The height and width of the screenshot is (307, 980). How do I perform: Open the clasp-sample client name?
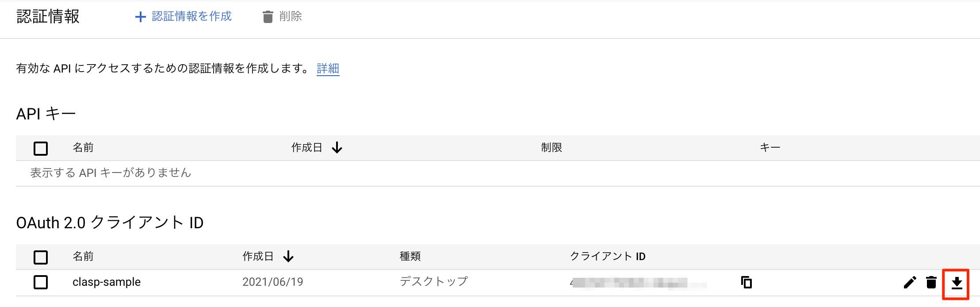(107, 282)
